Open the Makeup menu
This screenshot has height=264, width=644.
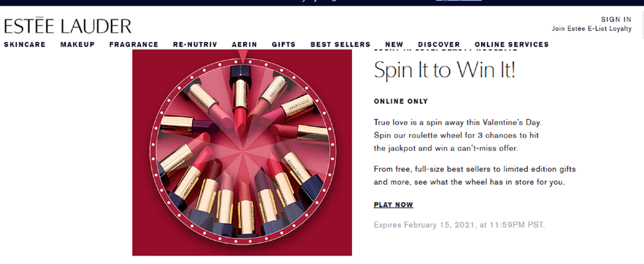coord(77,45)
